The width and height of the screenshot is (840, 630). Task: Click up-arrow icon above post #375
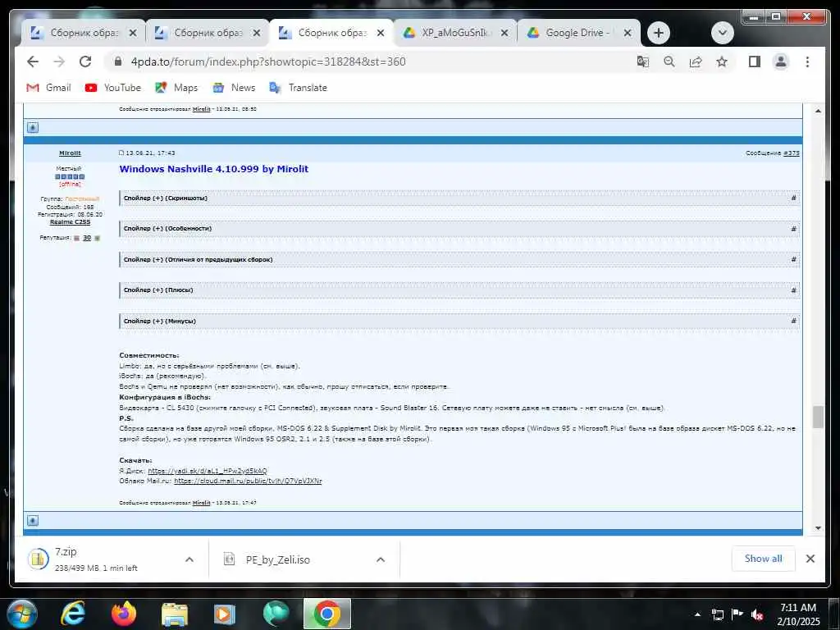33,127
